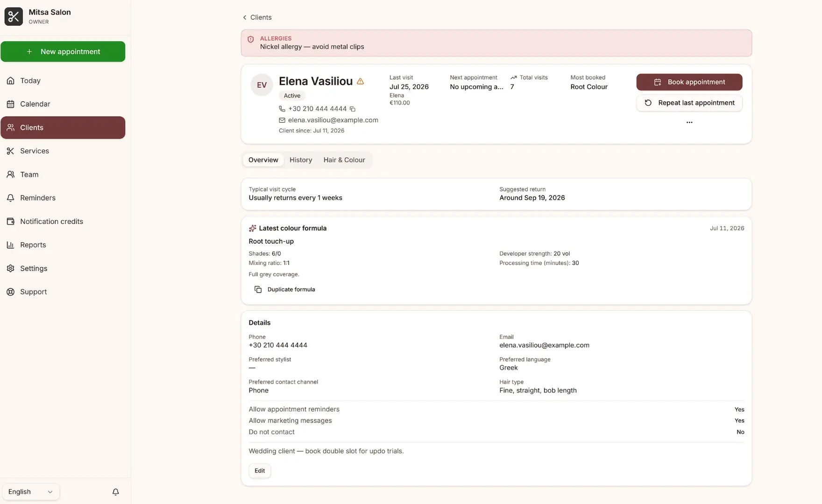Click the Book appointment button
Image resolution: width=822 pixels, height=504 pixels.
click(689, 82)
